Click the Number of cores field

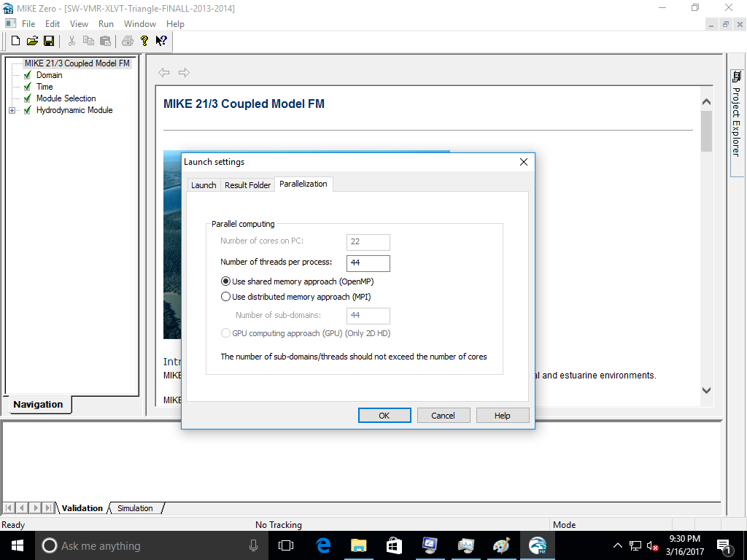coord(368,242)
